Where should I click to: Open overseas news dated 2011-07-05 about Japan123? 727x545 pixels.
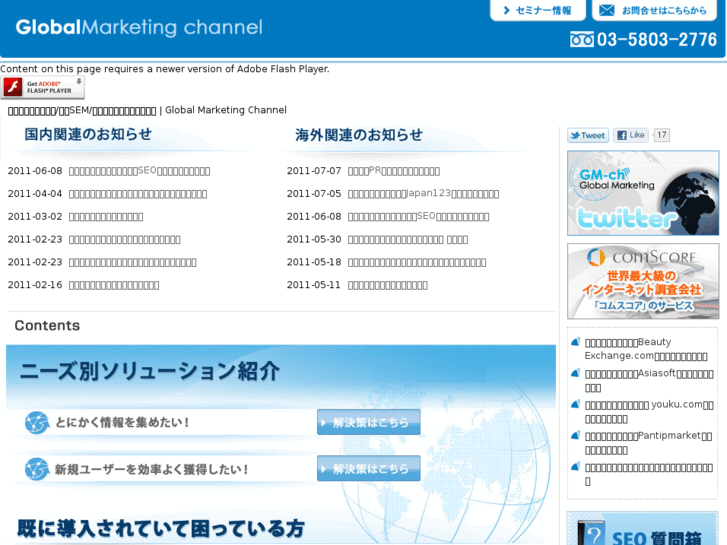tap(423, 194)
